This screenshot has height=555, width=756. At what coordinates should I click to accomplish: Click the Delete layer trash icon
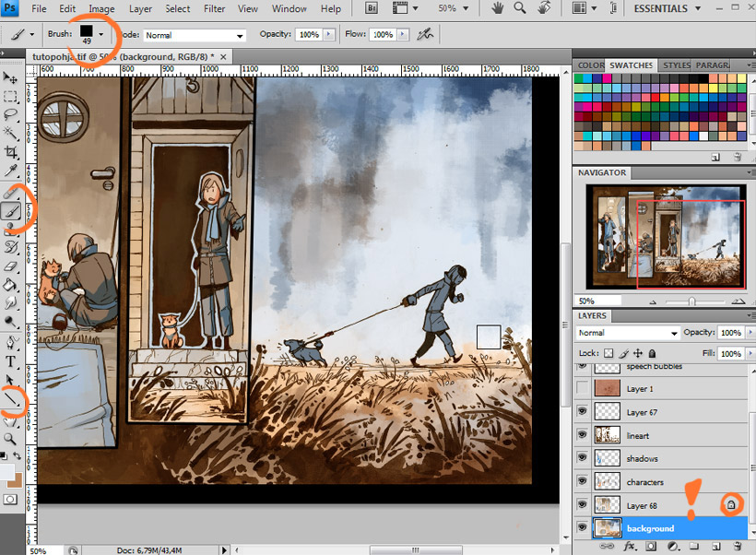(x=738, y=547)
